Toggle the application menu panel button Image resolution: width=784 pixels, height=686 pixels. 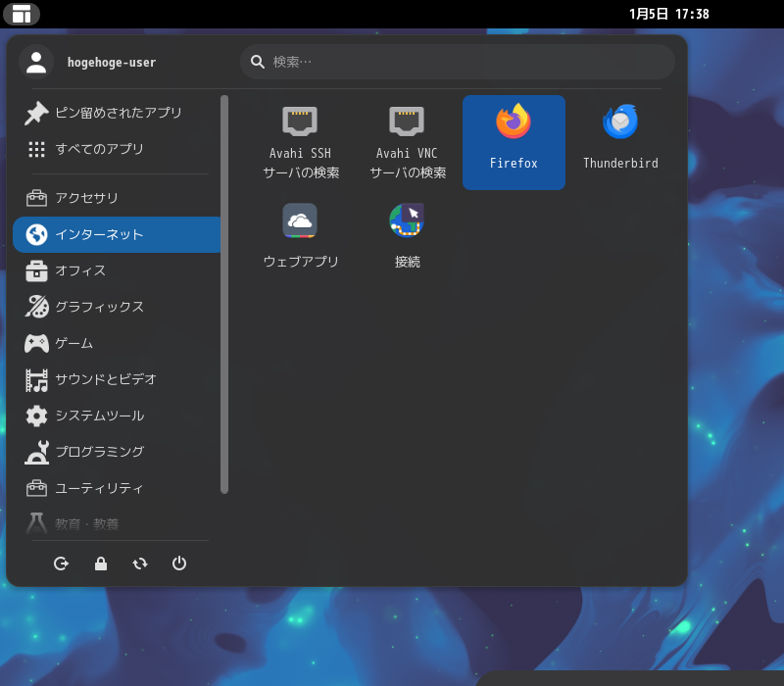22,14
